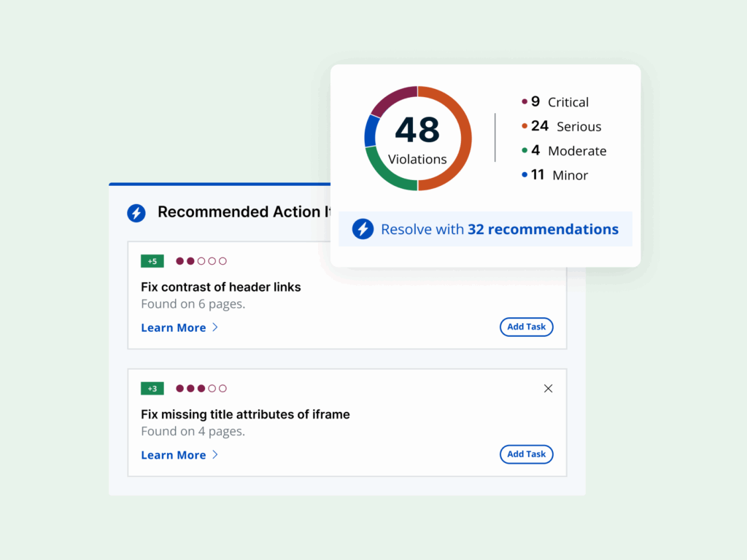This screenshot has width=747, height=560.
Task: Dismiss the iframe card with the X
Action: click(548, 388)
